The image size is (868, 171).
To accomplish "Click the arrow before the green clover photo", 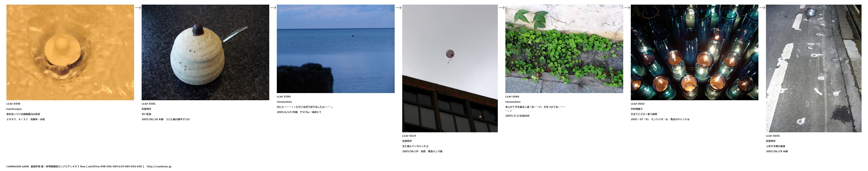I will pos(501,8).
